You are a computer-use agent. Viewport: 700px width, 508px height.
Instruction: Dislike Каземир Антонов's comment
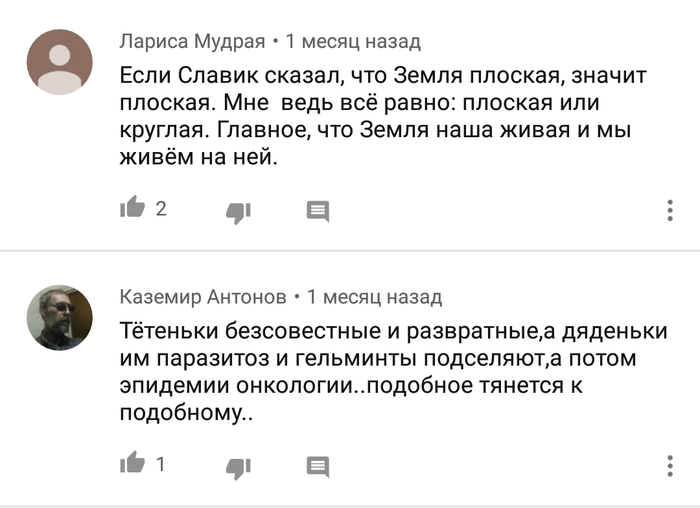[x=238, y=466]
